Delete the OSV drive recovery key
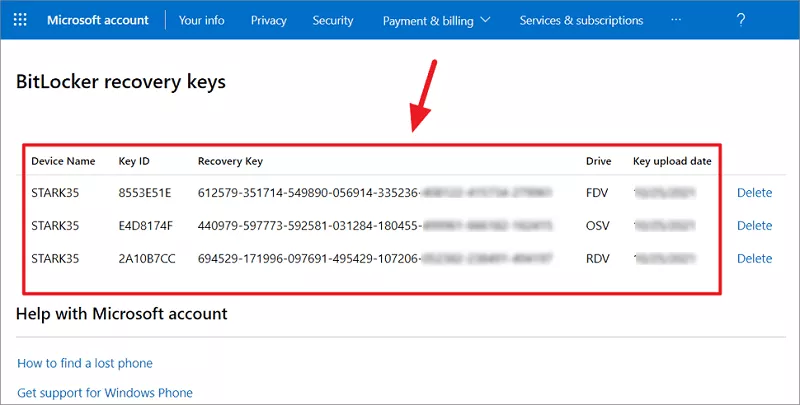 coord(754,226)
